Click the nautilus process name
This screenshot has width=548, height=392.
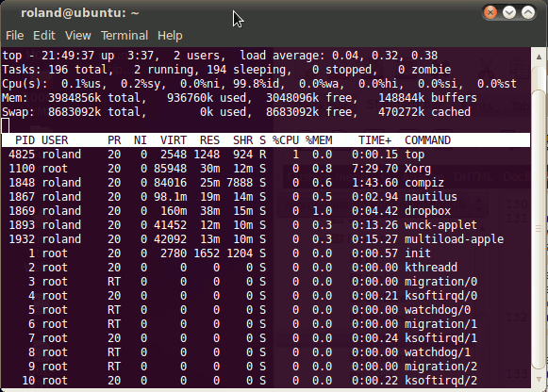(x=431, y=197)
